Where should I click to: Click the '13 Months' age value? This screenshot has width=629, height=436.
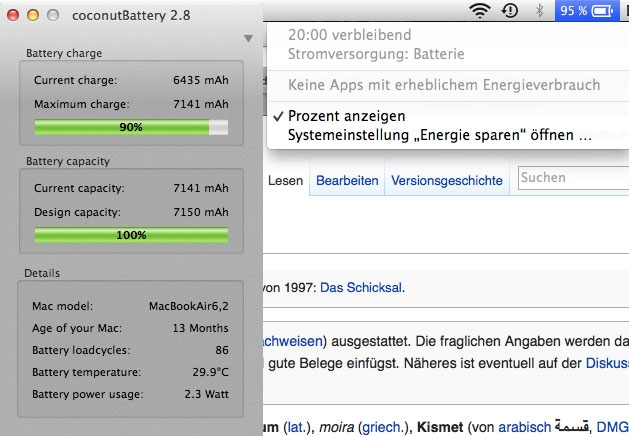coord(201,328)
